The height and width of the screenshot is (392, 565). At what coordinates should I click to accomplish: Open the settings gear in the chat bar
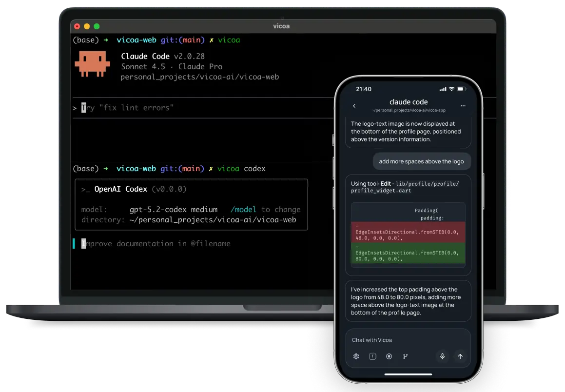(x=356, y=356)
